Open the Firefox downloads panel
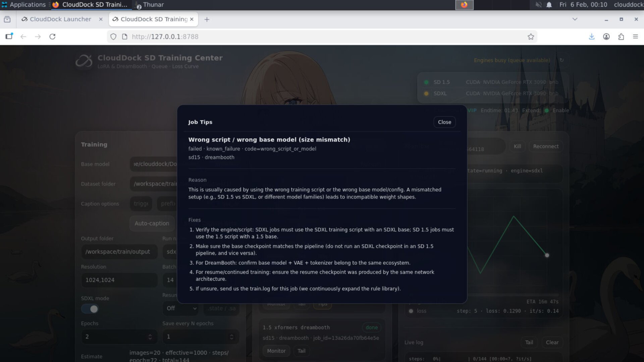This screenshot has width=644, height=362. (592, 37)
